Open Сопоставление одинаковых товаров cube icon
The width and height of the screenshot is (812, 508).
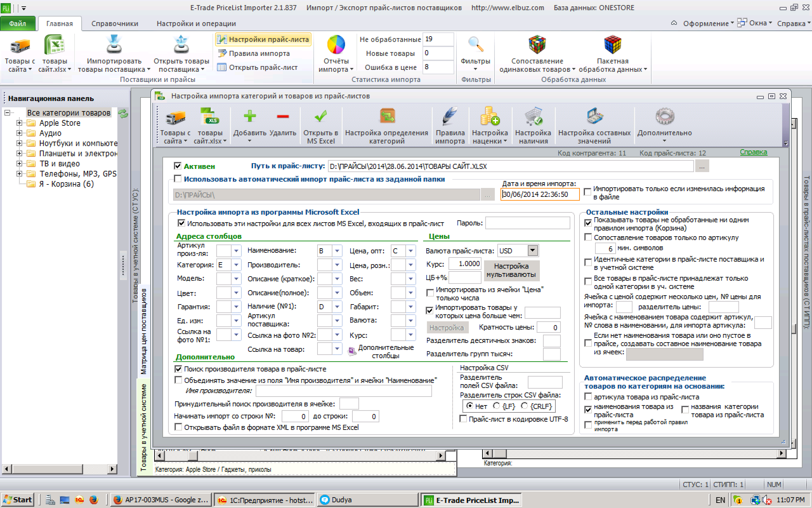pos(537,54)
